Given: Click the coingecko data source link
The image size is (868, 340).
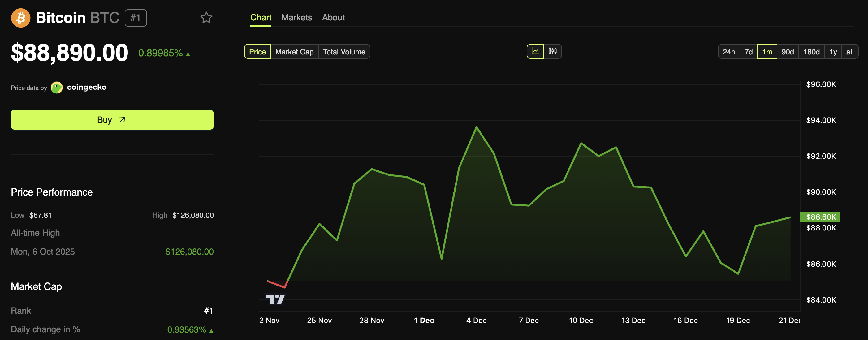Looking at the screenshot, I should pyautogui.click(x=87, y=87).
